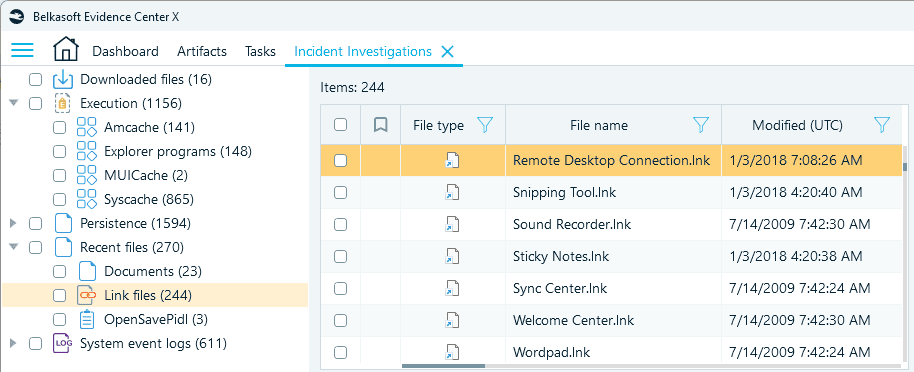Open the Dashboard tab
914x372 pixels.
point(125,51)
